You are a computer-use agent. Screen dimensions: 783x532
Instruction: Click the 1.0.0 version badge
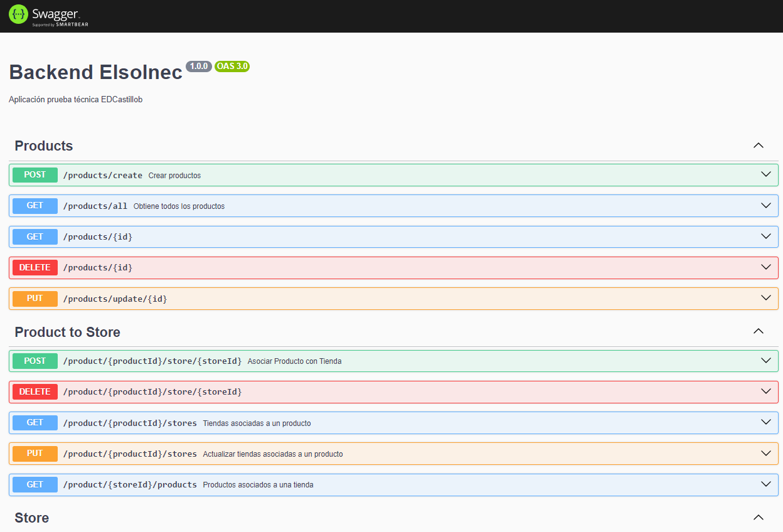pos(198,66)
